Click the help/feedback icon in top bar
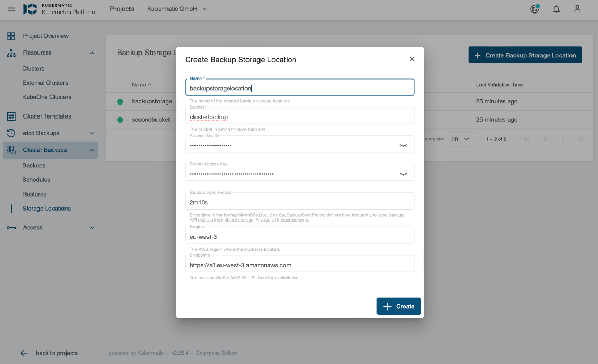Viewport: 598px width, 364px height. tap(535, 9)
